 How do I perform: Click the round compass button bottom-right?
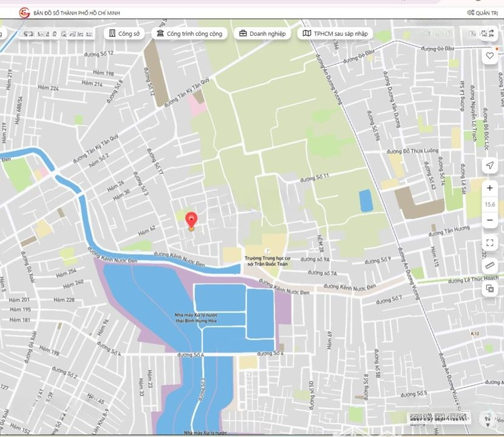pos(487,418)
